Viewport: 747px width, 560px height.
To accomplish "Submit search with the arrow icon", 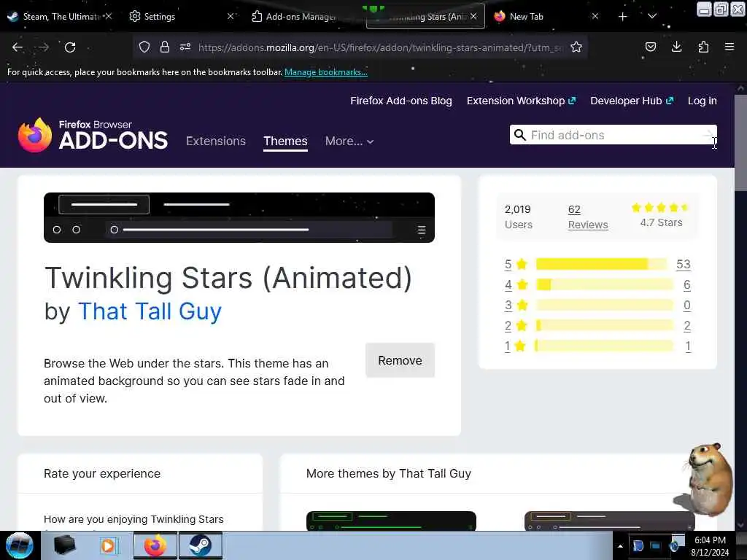I will 709,135.
